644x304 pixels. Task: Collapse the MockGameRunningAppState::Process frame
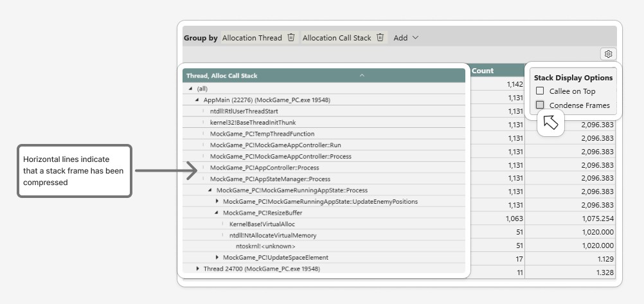(x=210, y=190)
